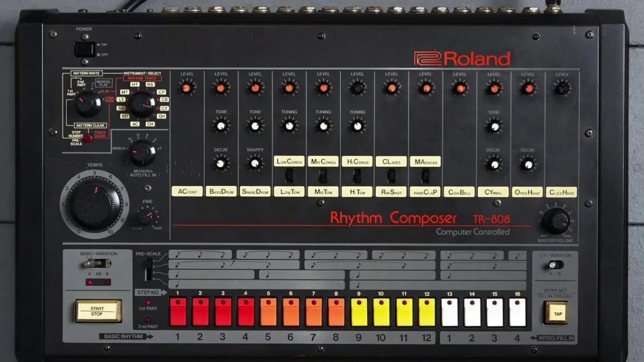Viewport: 644px width, 362px height.
Task: Push the red Track Clear button
Action: tap(88, 138)
